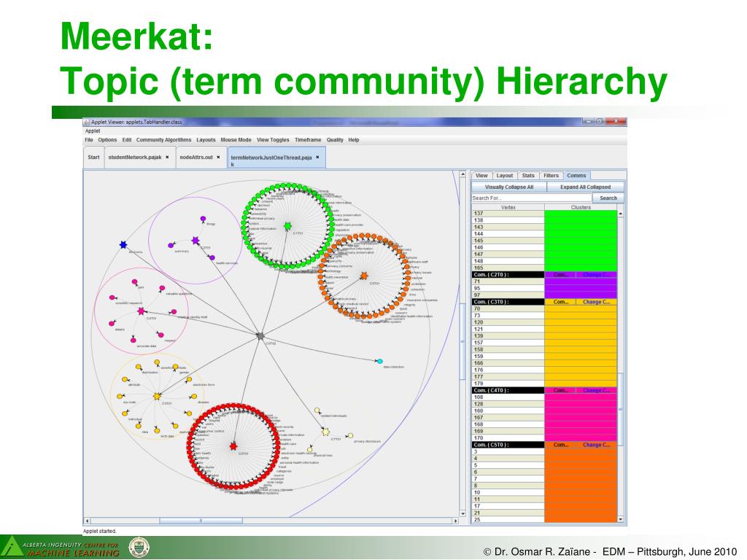Select the blue star node at left
The image size is (747, 560).
click(x=123, y=245)
